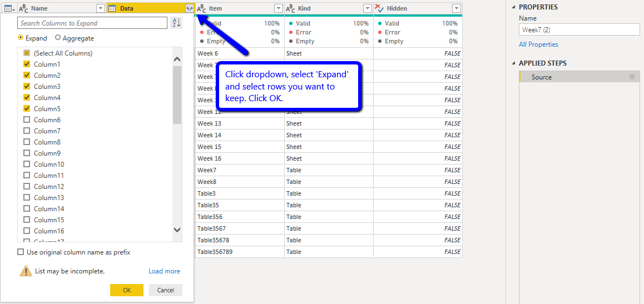Click the Cancel button

(166, 290)
